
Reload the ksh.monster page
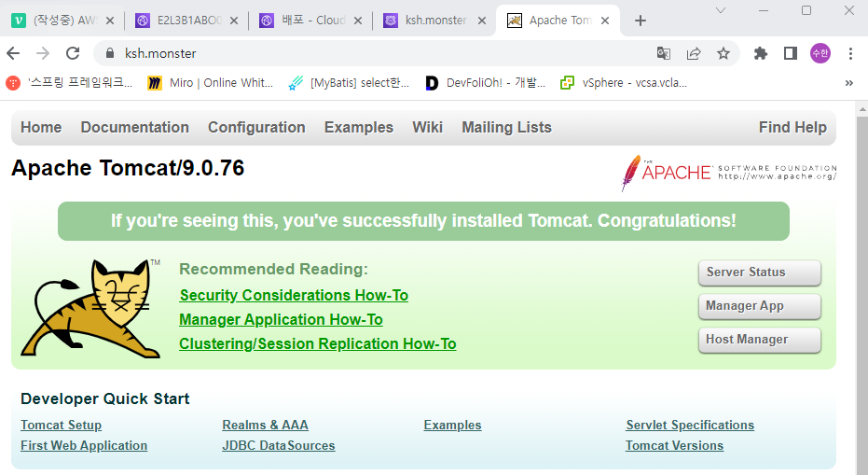click(73, 53)
